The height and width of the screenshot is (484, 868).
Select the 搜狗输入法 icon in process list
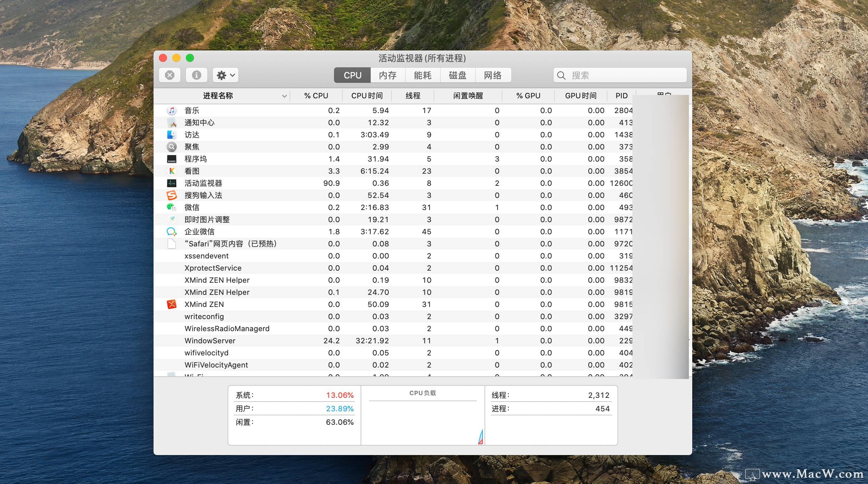[171, 195]
